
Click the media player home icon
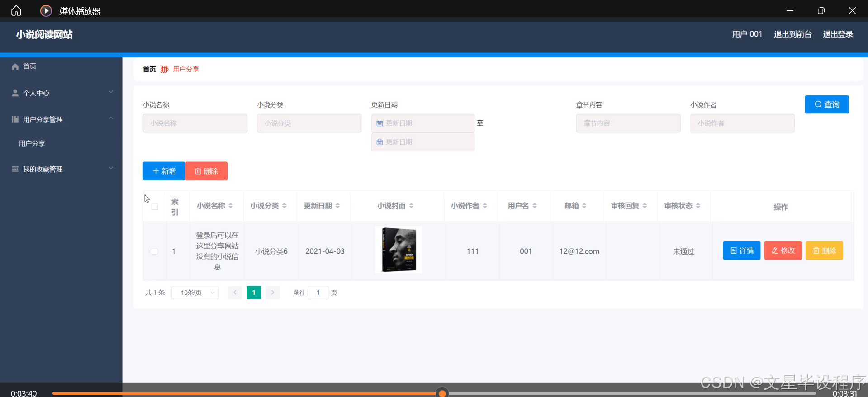[16, 10]
